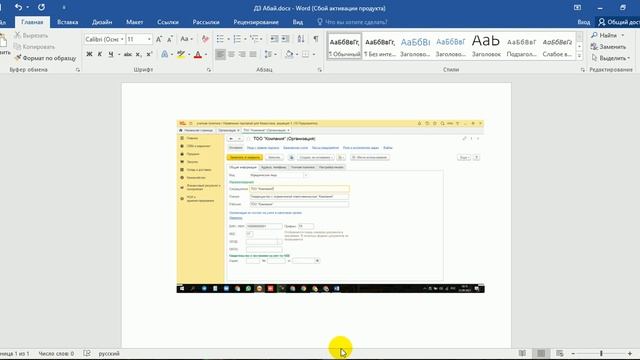This screenshot has height=360, width=640.
Task: Click the proofing check icon in status bar
Action: pos(87,353)
